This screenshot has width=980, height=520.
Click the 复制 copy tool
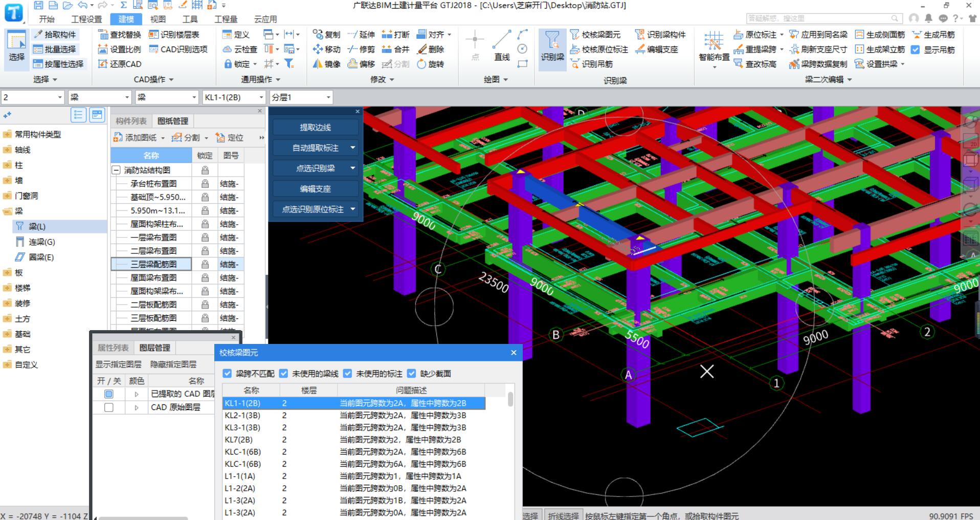pos(326,34)
